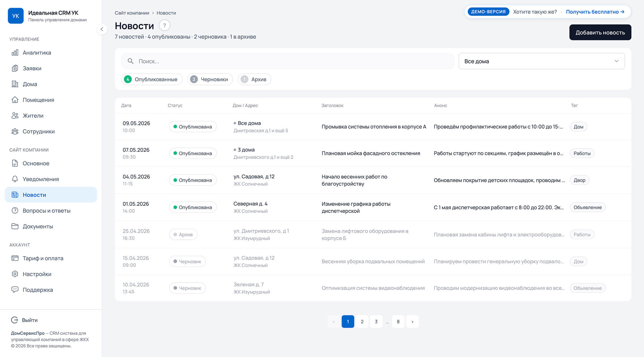Click the Помещения house icon
This screenshot has width=644, height=357.
coord(15,100)
